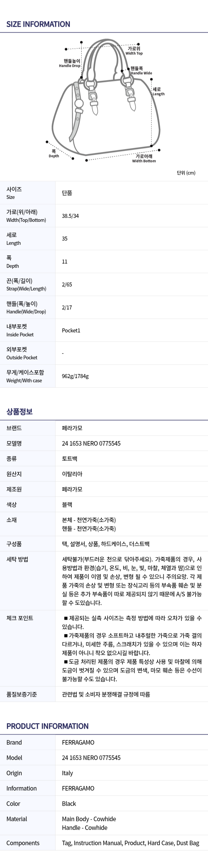208x868 pixels.
Task: Click the Width Top diagram label
Action: point(134,51)
